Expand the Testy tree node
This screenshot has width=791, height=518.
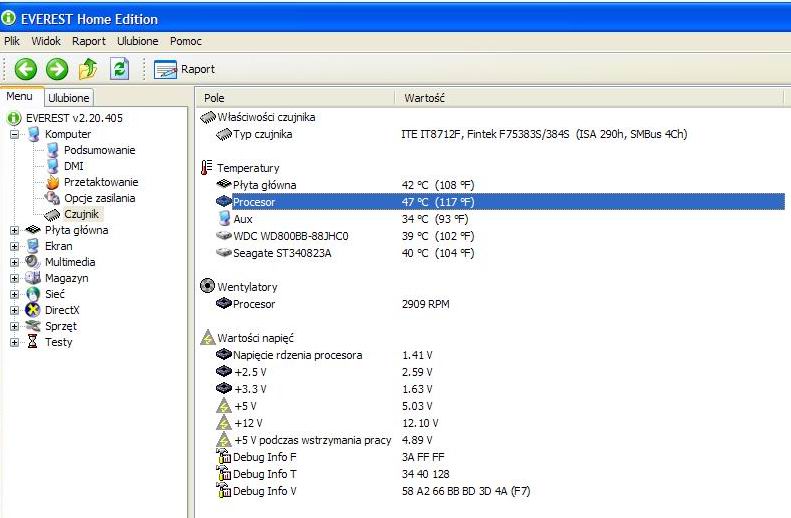(x=15, y=342)
